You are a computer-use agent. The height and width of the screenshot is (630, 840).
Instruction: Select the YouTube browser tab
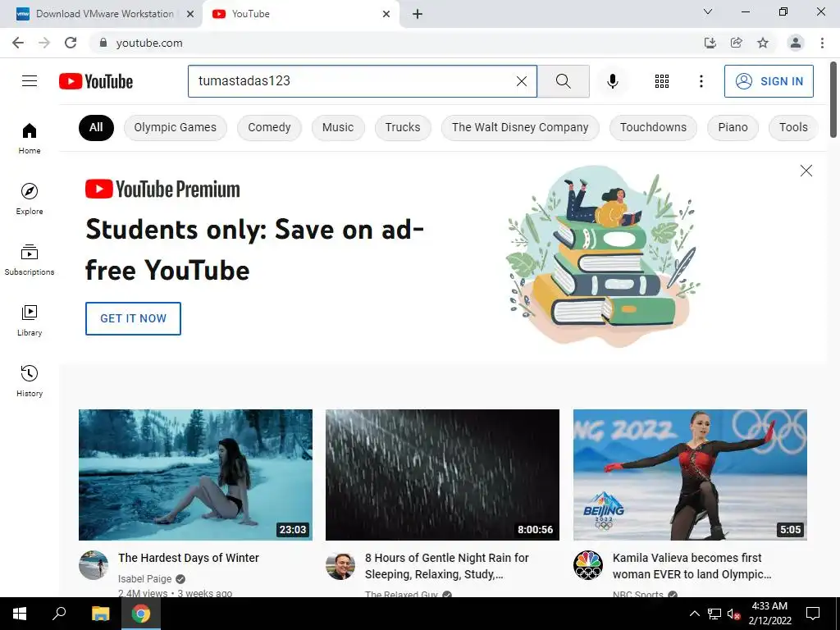pyautogui.click(x=300, y=14)
